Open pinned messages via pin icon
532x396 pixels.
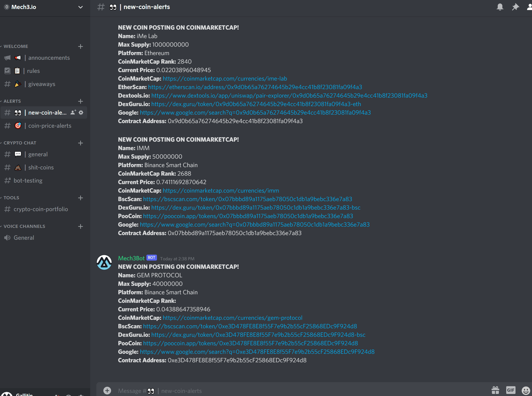[515, 7]
